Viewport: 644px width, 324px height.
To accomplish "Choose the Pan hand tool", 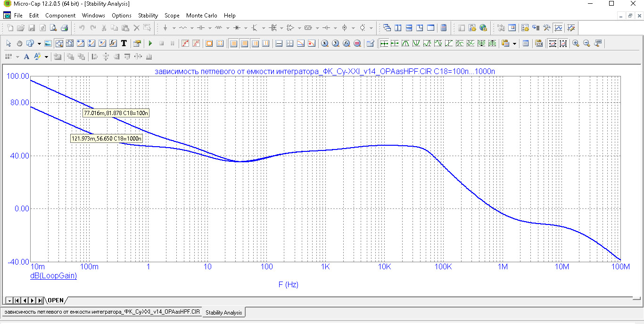I will tap(19, 43).
